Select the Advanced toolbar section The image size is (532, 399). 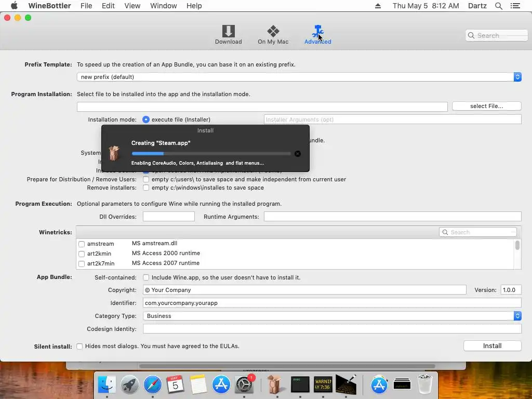(x=317, y=35)
